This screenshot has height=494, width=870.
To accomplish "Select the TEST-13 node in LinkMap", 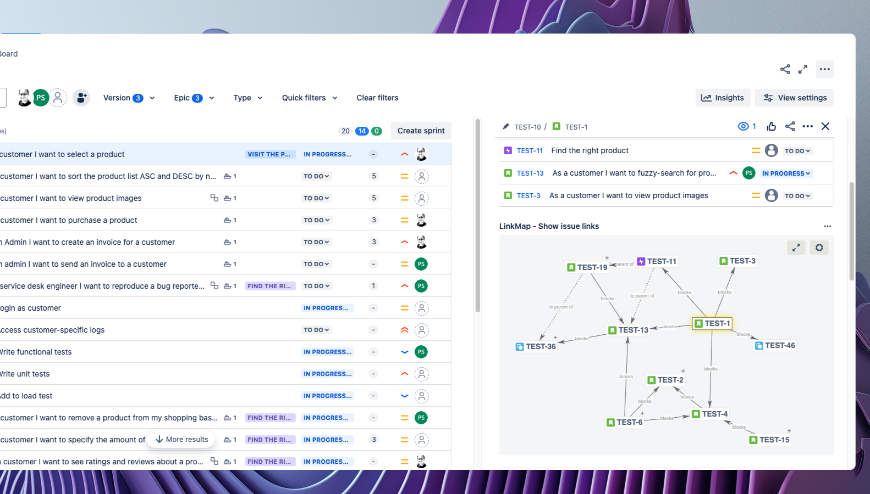I will pos(628,330).
